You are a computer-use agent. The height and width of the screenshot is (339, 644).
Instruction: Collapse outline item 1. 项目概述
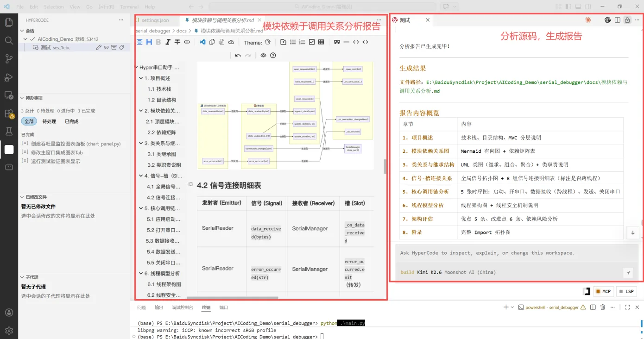141,78
